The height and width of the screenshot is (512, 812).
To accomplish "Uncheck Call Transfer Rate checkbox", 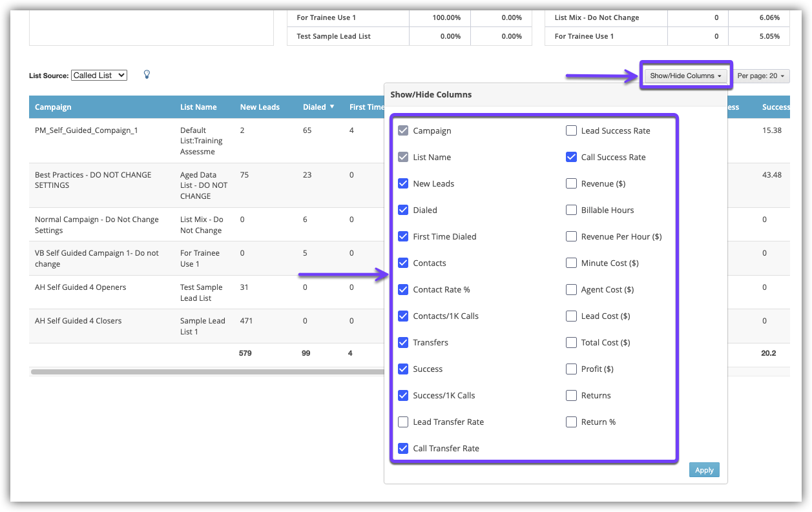I will click(403, 448).
